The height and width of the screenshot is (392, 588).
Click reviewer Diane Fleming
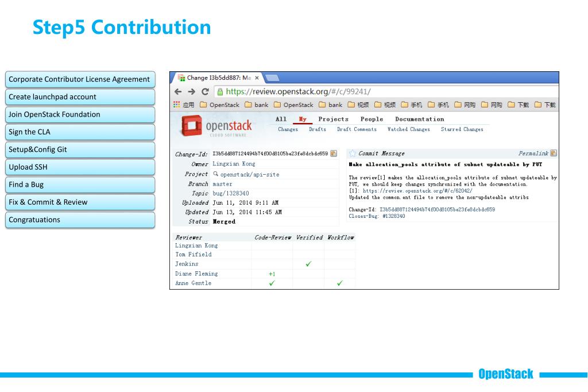196,274
